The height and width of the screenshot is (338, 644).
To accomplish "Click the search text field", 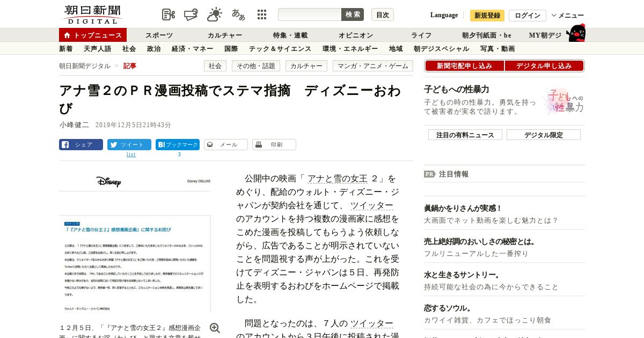I will click(310, 14).
